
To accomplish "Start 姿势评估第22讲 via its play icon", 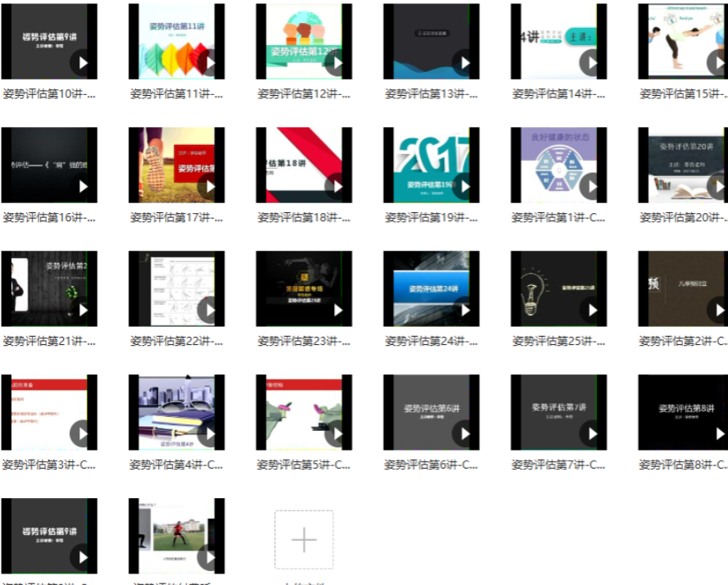I will pyautogui.click(x=210, y=310).
